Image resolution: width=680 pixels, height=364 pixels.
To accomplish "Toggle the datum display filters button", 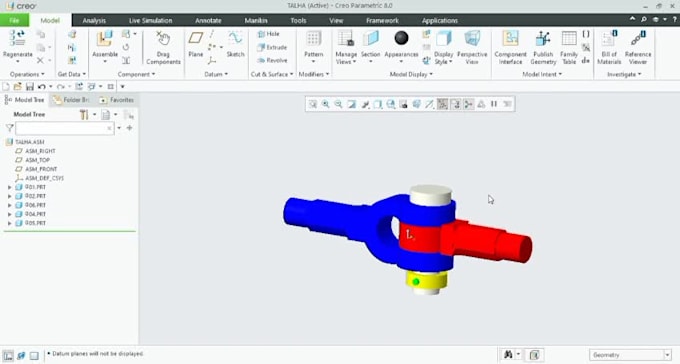I will (x=442, y=104).
